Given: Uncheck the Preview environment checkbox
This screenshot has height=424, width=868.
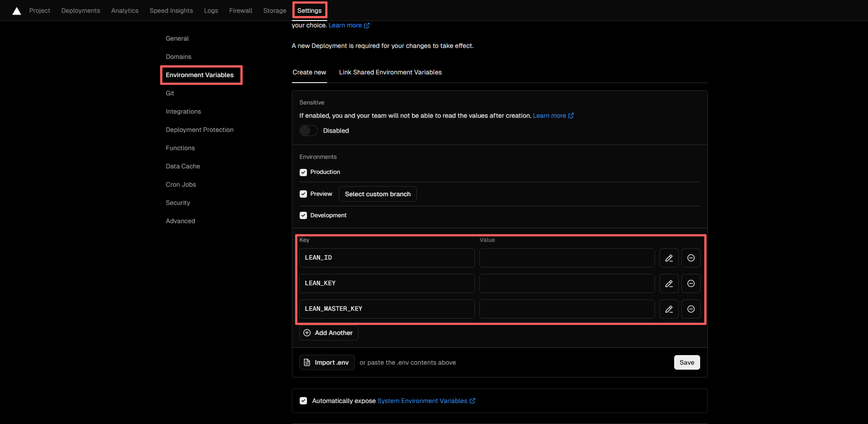Looking at the screenshot, I should click(x=303, y=194).
